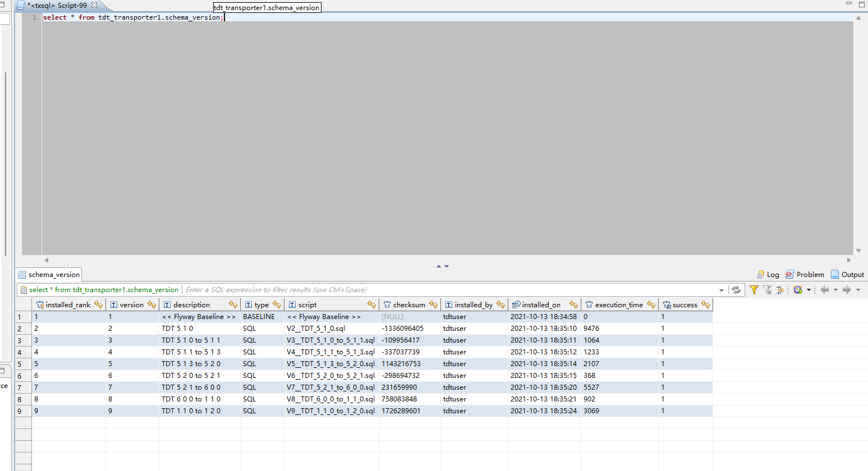Click the editor's vertical scrollbar
This screenshot has width=868, height=471.
tap(858, 135)
